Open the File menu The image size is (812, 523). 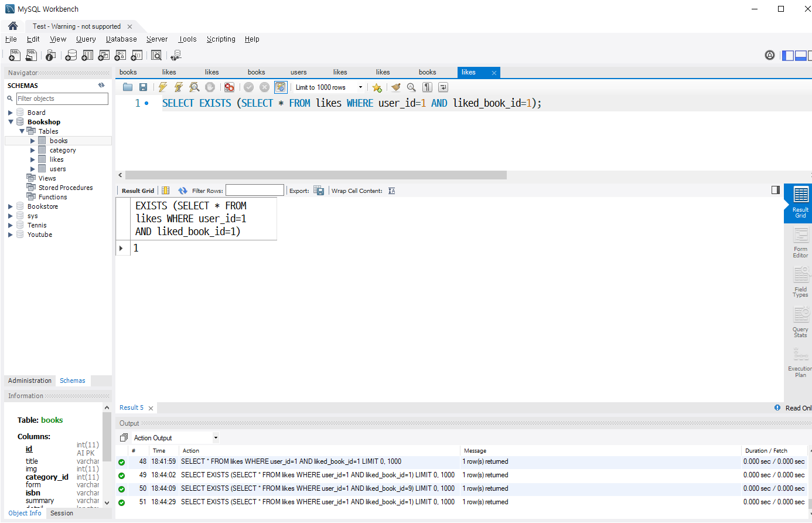coord(11,39)
